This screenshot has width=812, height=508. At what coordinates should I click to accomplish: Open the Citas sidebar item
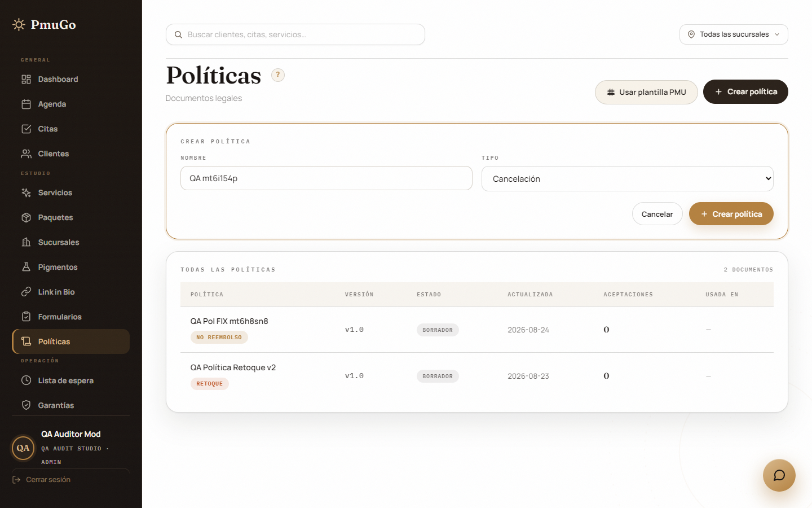point(70,129)
